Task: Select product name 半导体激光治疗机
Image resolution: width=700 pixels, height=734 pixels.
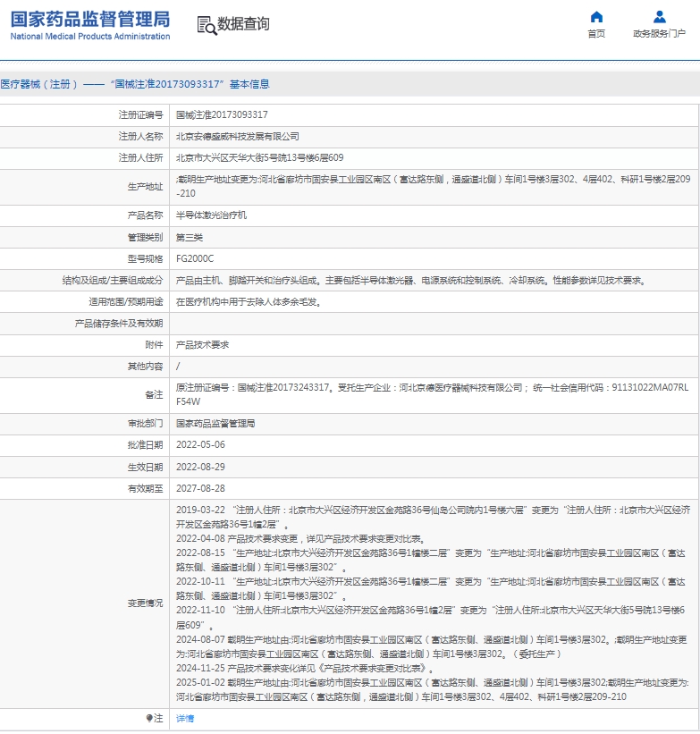Action: (211, 215)
